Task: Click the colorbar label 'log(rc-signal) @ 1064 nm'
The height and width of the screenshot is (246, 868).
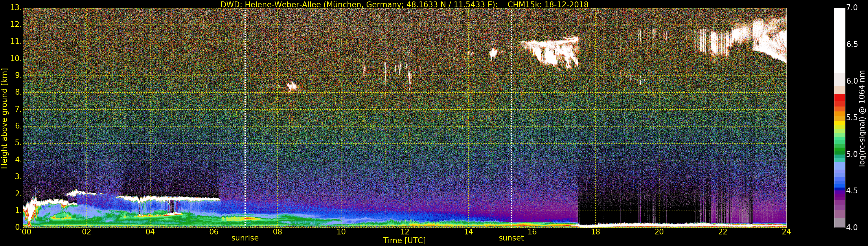Action: pos(862,118)
